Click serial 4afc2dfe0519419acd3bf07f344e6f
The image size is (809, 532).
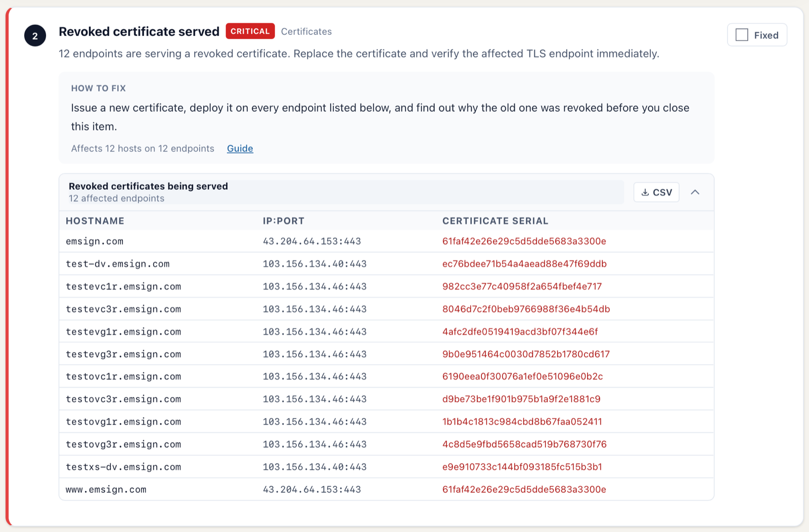point(520,332)
